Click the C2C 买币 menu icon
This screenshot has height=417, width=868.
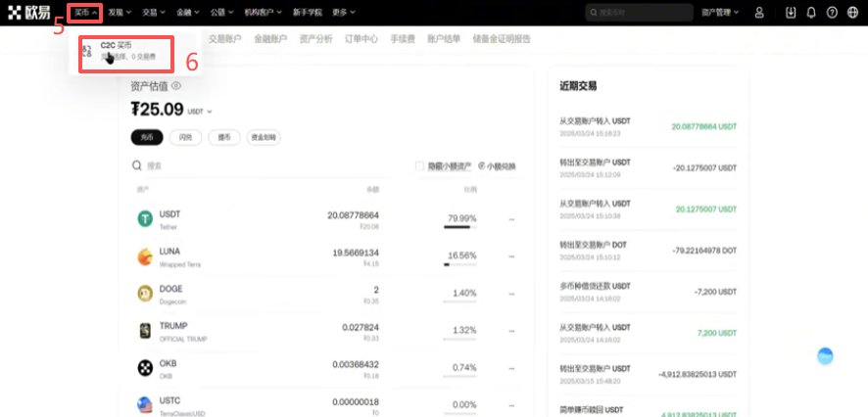[86, 51]
